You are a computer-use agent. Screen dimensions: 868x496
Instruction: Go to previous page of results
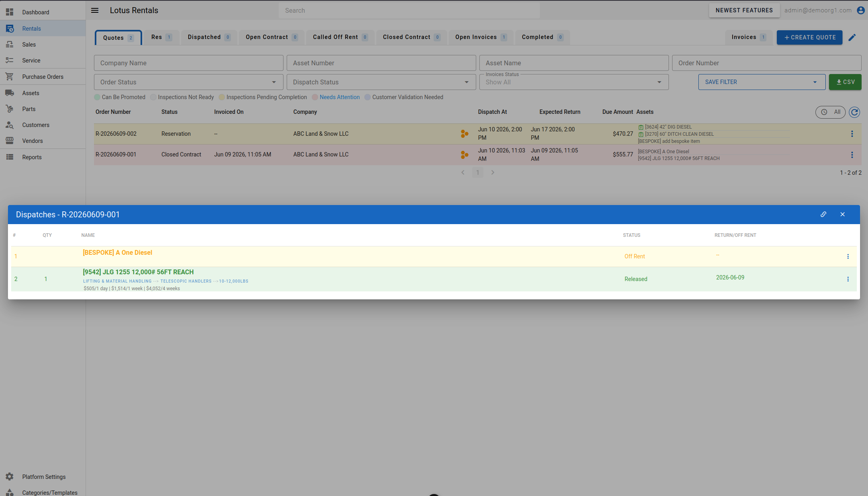[463, 172]
